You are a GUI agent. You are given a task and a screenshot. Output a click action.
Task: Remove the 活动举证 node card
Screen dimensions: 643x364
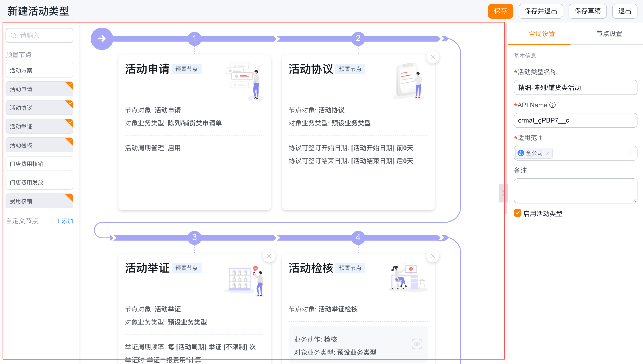tap(269, 256)
